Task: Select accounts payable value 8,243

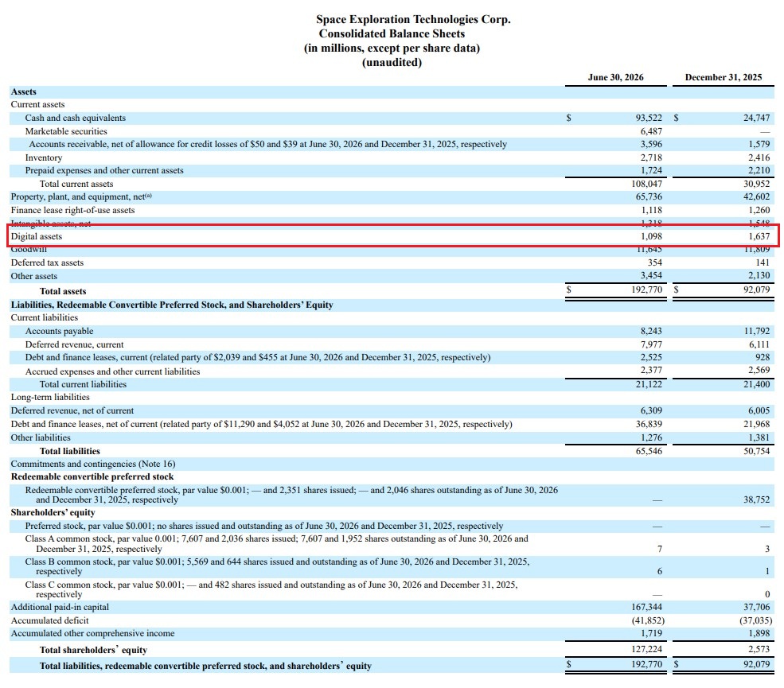Action: [x=651, y=331]
